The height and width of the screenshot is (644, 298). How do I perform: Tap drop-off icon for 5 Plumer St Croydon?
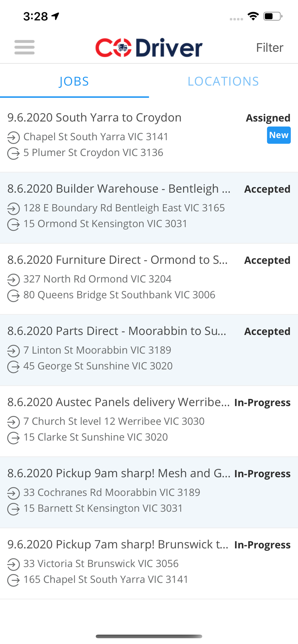coord(14,153)
